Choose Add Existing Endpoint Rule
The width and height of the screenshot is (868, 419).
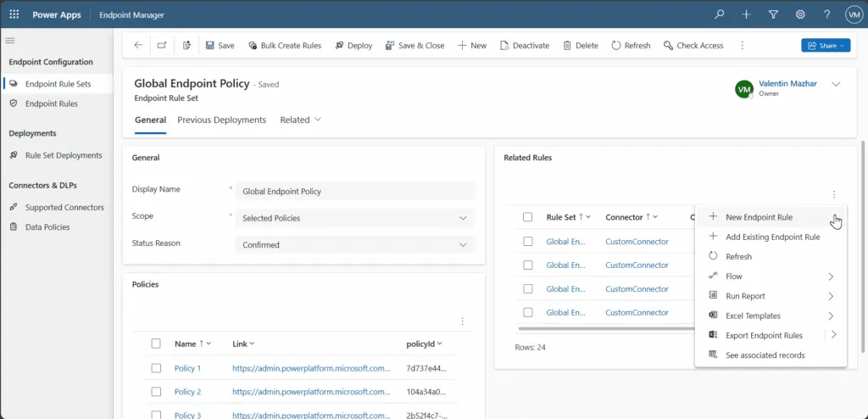(x=771, y=237)
